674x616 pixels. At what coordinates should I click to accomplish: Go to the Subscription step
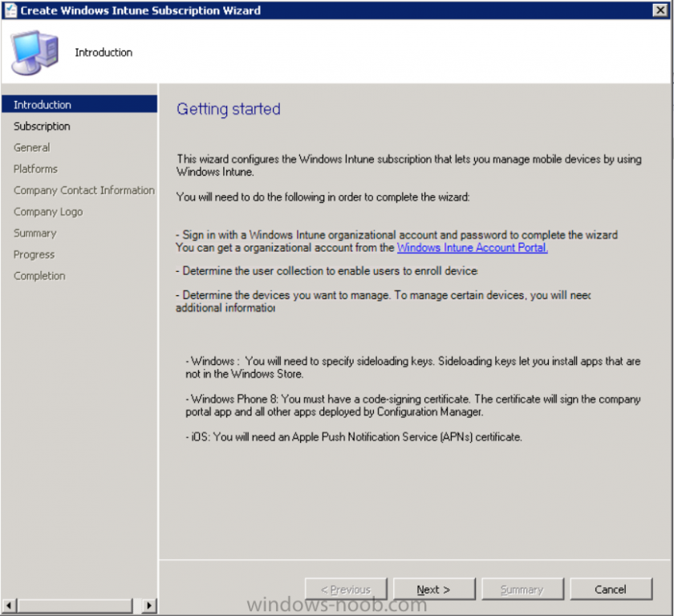click(x=42, y=126)
